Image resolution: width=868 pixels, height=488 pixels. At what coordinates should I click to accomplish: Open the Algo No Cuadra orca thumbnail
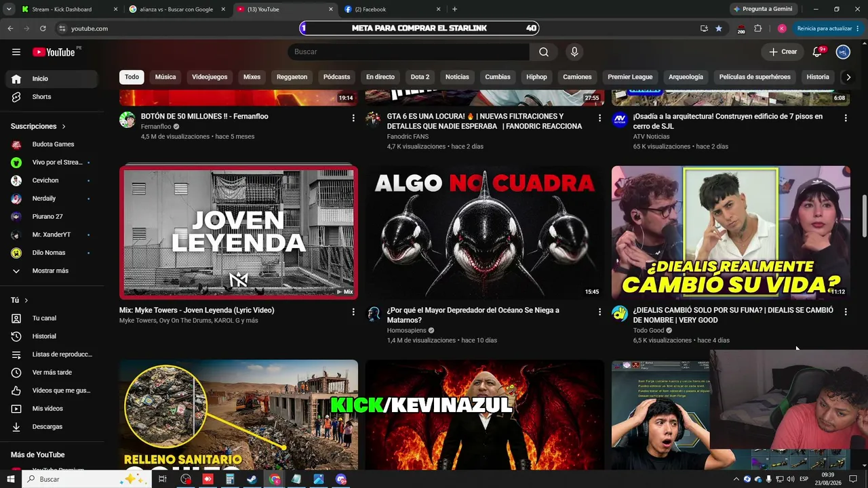pos(485,232)
